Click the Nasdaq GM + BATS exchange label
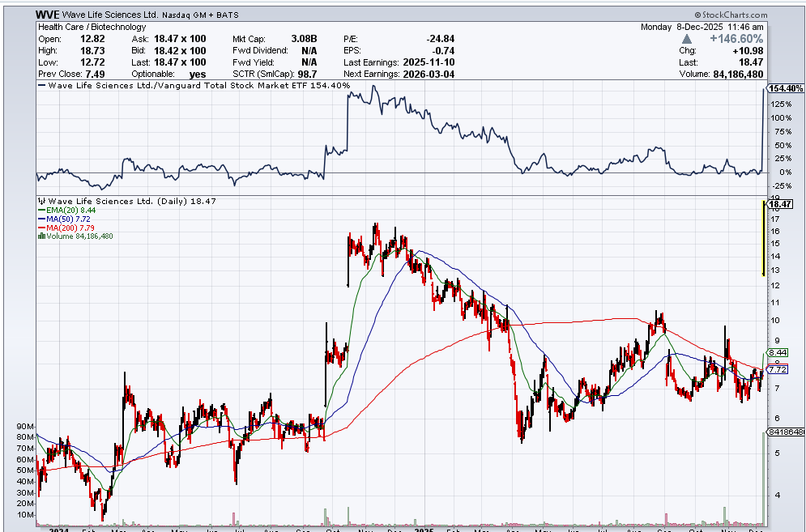 click(x=200, y=15)
